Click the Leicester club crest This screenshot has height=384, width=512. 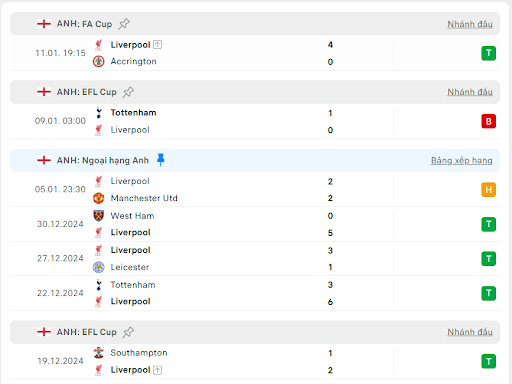(x=98, y=267)
